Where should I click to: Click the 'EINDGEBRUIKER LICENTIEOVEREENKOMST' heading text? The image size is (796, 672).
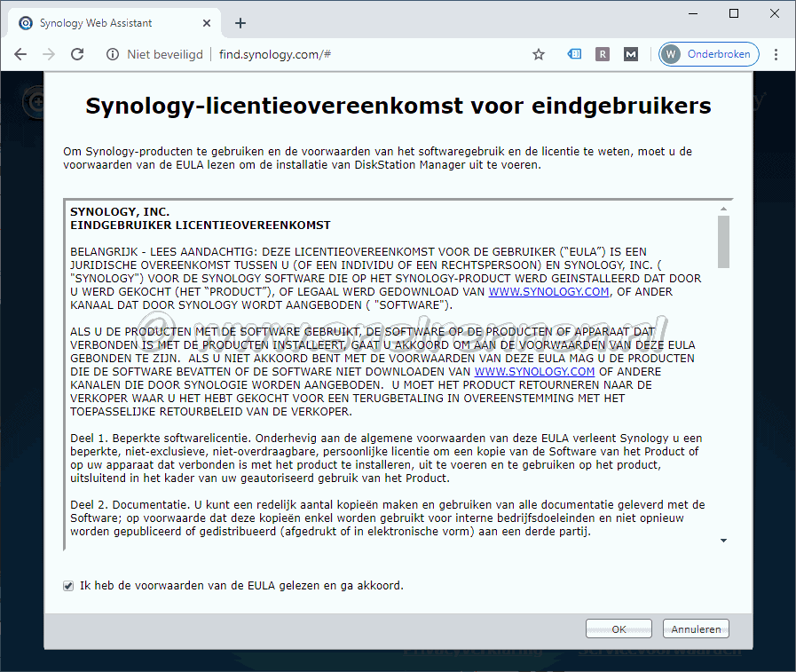coord(200,225)
